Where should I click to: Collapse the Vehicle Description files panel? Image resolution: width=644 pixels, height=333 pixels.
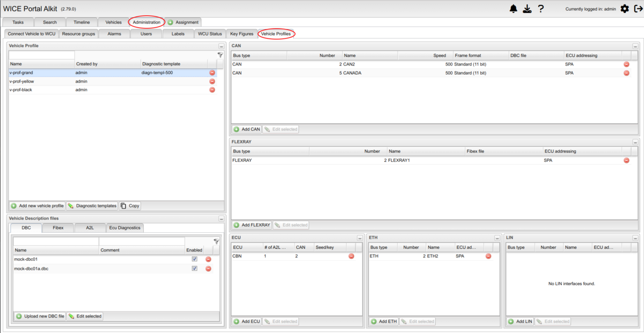pyautogui.click(x=221, y=219)
